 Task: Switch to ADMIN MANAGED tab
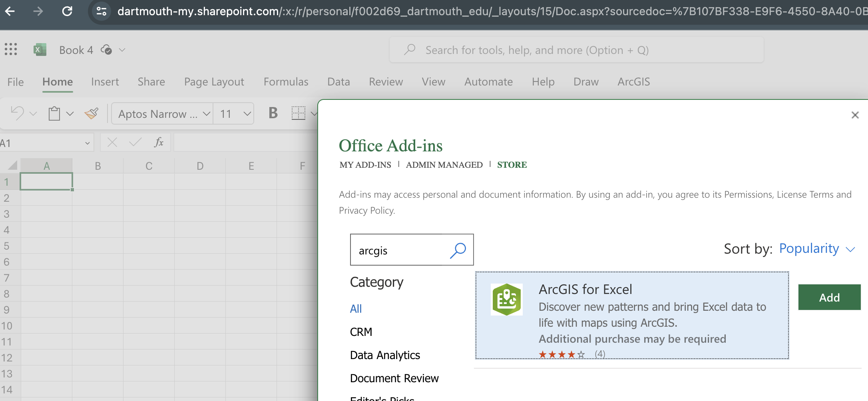click(x=444, y=165)
